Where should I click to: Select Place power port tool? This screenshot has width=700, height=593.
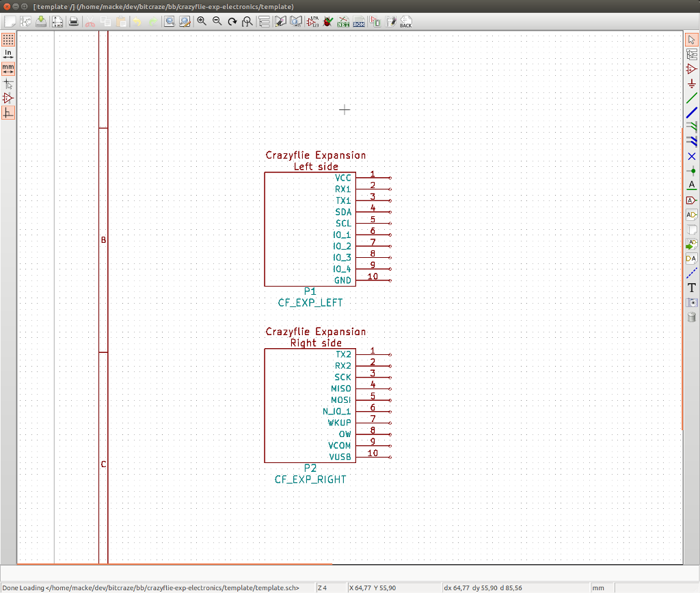pos(692,83)
